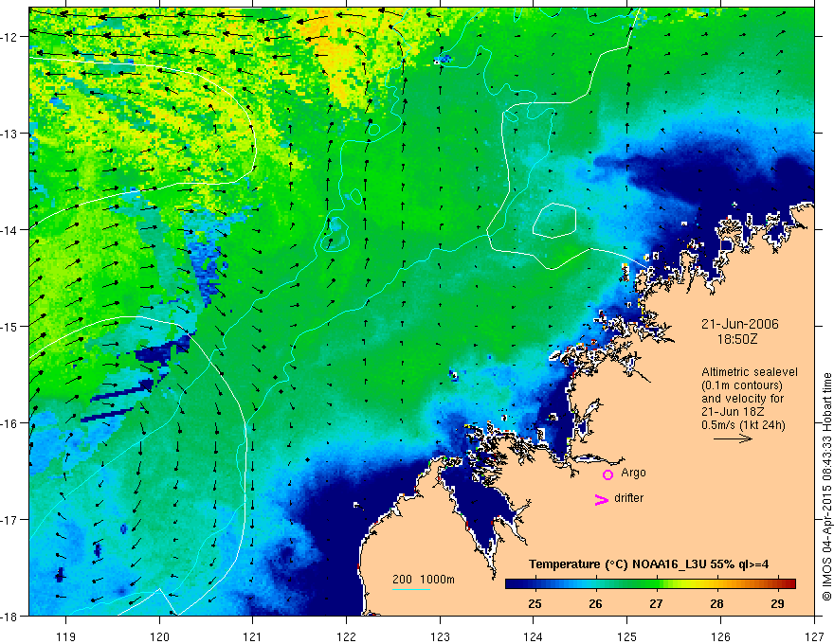834x644 pixels.
Task: Click the longitude axis label 119
Action: [66, 636]
